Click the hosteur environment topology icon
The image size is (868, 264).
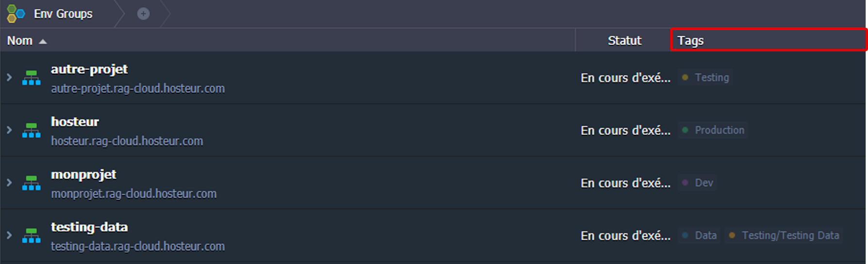point(32,131)
